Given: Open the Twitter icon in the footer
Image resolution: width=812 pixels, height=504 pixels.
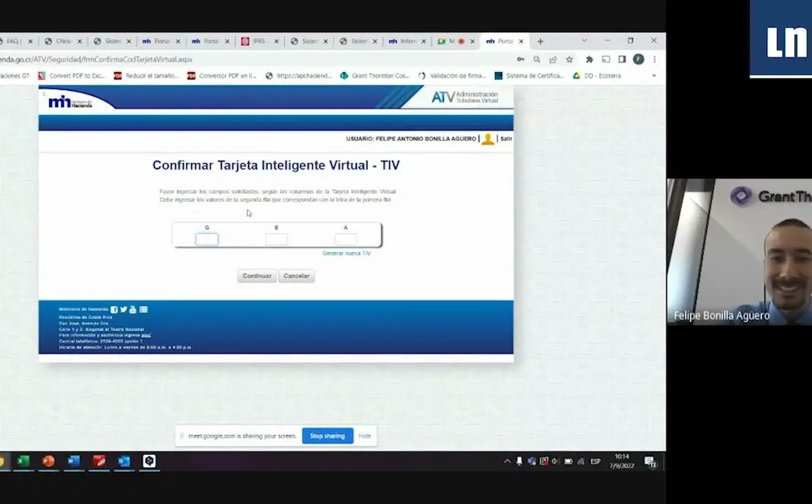Looking at the screenshot, I should click(x=124, y=309).
